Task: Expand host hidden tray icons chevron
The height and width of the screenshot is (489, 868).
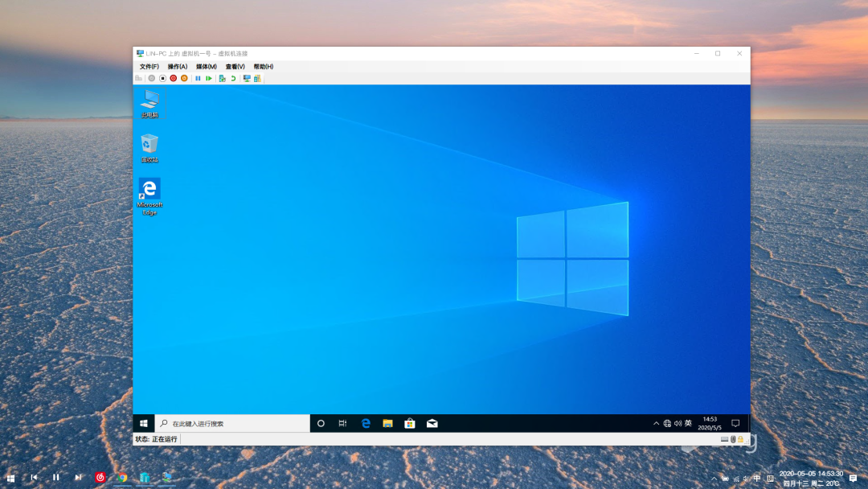Action: [x=714, y=479]
